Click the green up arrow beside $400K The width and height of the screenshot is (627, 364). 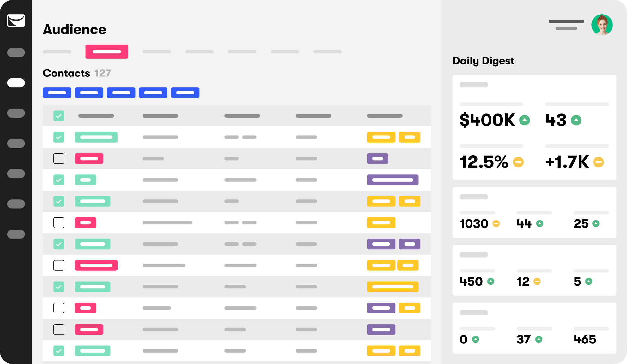point(525,120)
